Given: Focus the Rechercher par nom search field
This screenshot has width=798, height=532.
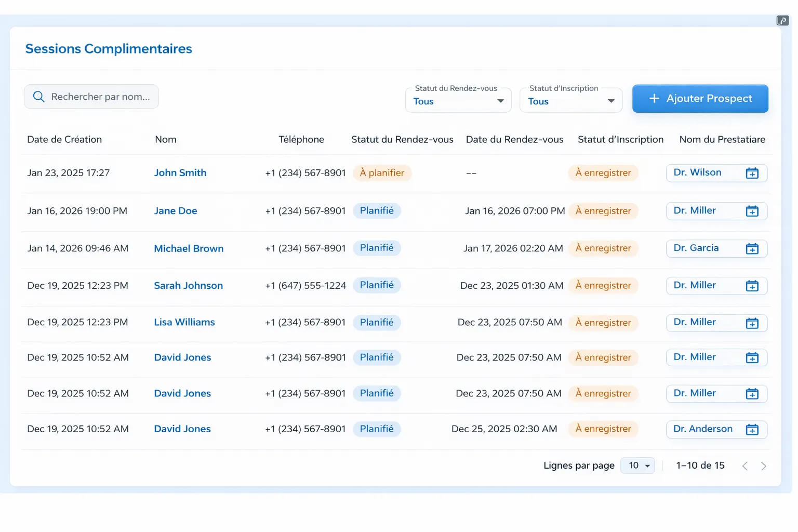Looking at the screenshot, I should coord(91,97).
